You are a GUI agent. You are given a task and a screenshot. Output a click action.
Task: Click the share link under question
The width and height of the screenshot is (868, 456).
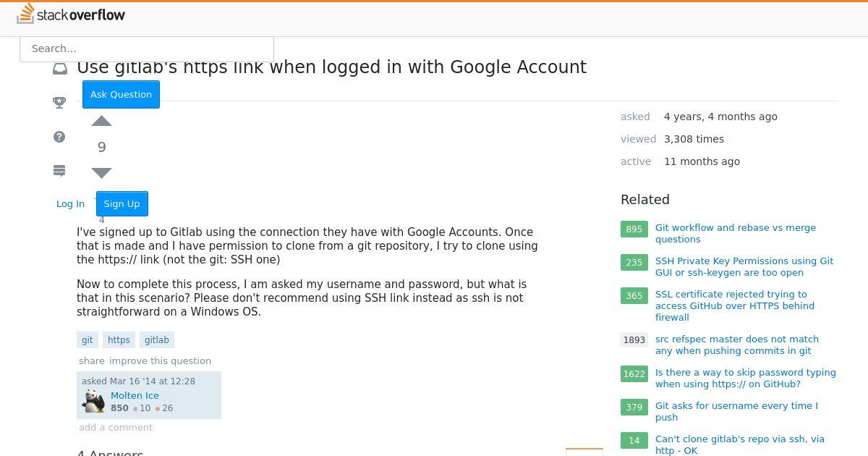(x=92, y=361)
